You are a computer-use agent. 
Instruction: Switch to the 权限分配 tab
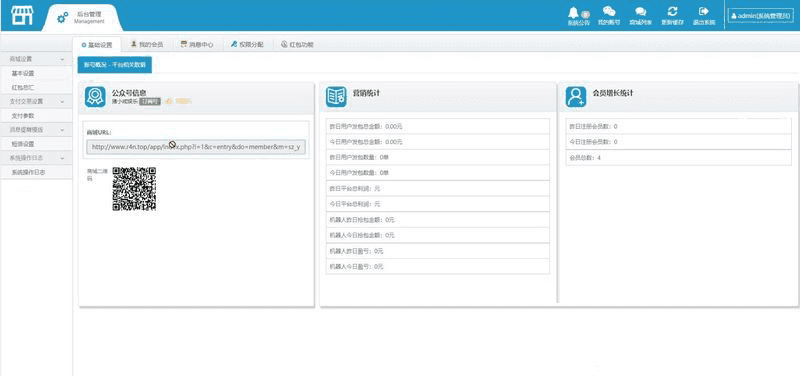tap(247, 45)
